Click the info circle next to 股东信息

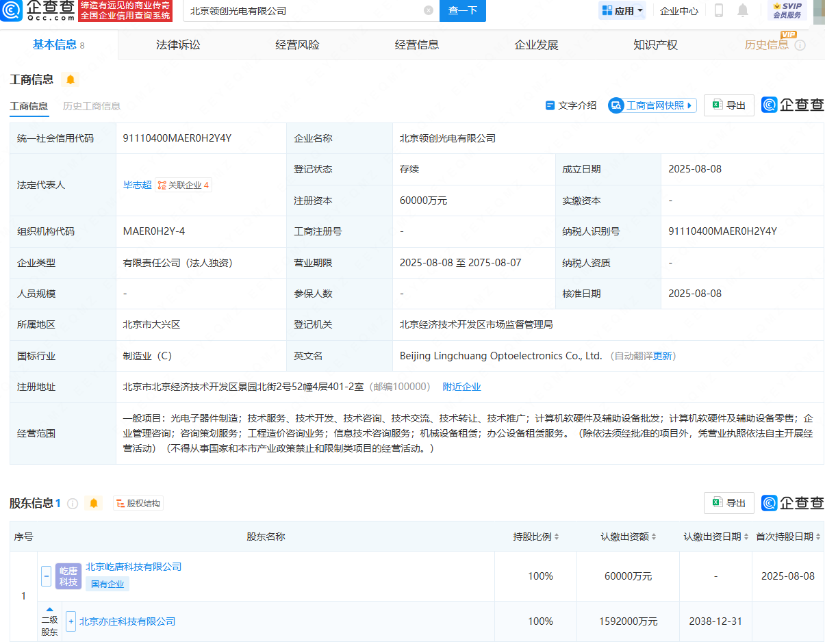coord(73,504)
